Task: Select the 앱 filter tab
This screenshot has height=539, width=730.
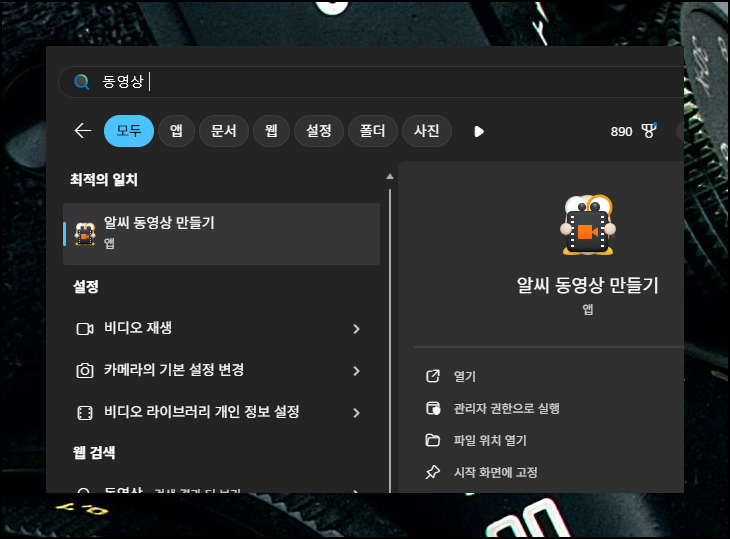Action: [176, 131]
